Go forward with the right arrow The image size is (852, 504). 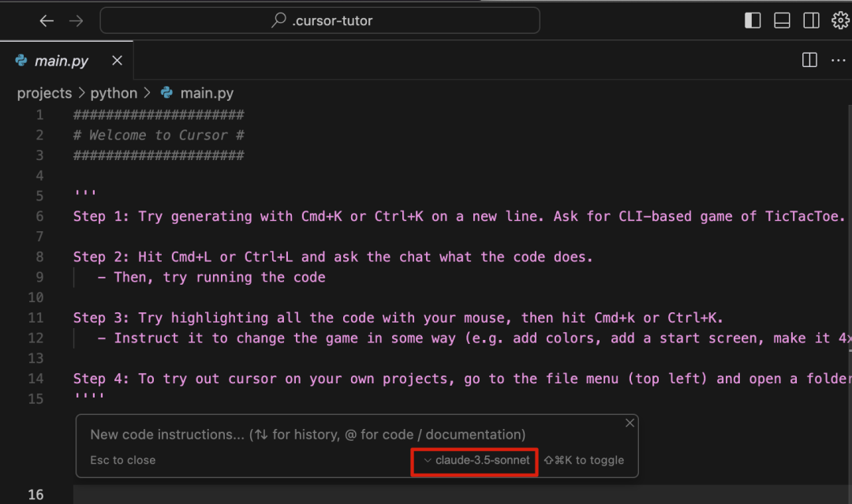coord(76,21)
